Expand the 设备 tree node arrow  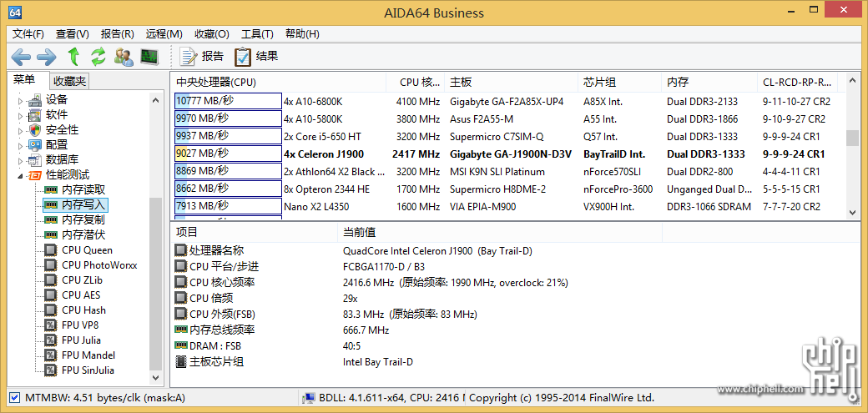pos(21,101)
